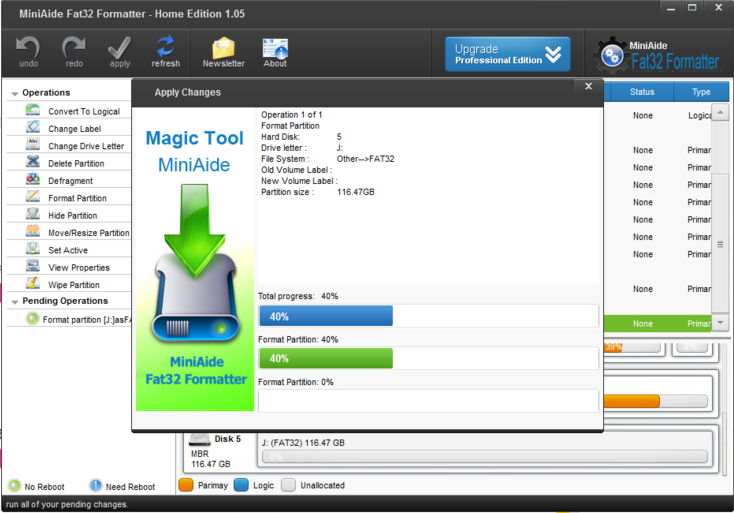
Task: Select the Wipe Partition operation
Action: click(74, 285)
